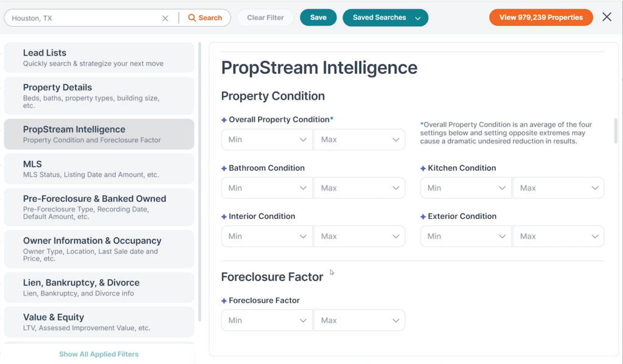Click the star icon beside Bathroom Condition
Screen dimensions: 623x364
pos(224,168)
